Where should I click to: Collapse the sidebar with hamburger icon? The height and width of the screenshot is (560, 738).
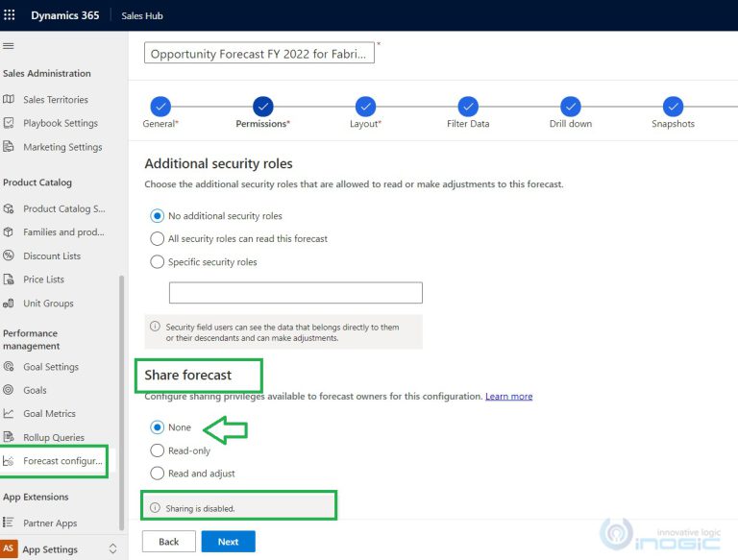coord(9,46)
